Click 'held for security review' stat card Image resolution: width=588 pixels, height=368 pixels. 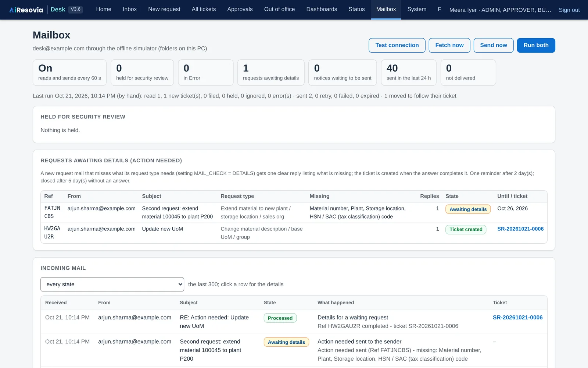click(x=142, y=72)
